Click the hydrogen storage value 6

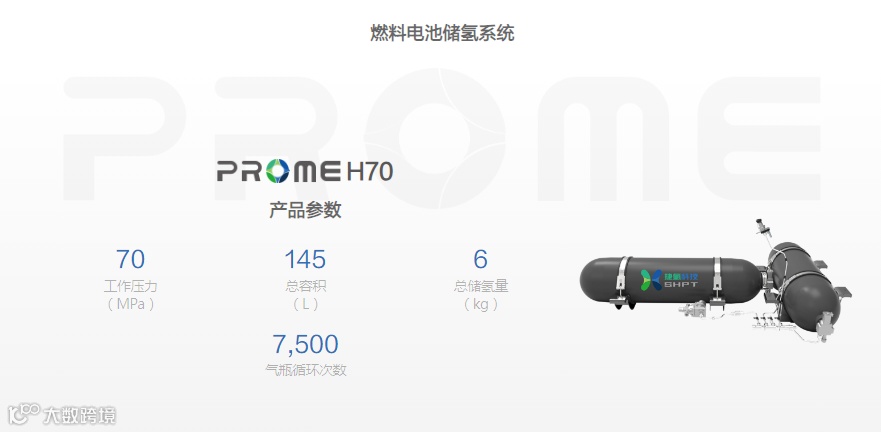480,260
